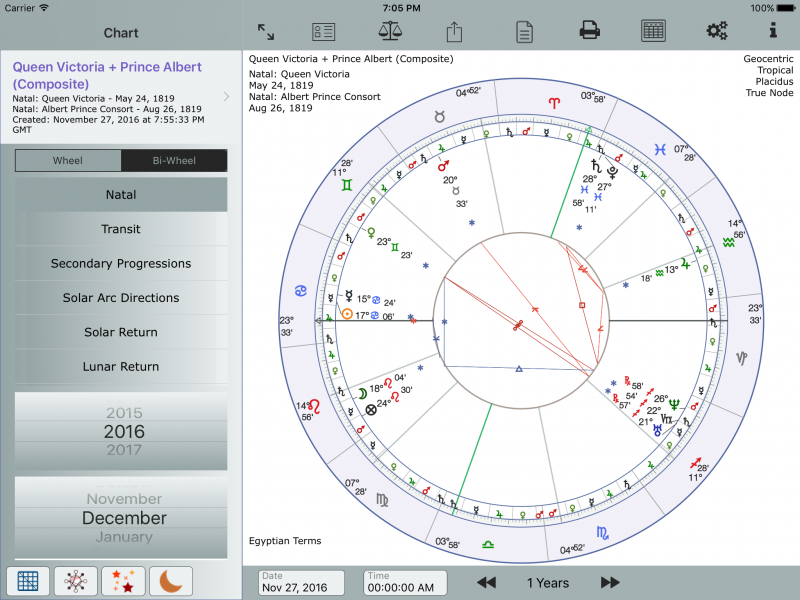
Task: Select the Transit chart option
Action: pos(120,229)
